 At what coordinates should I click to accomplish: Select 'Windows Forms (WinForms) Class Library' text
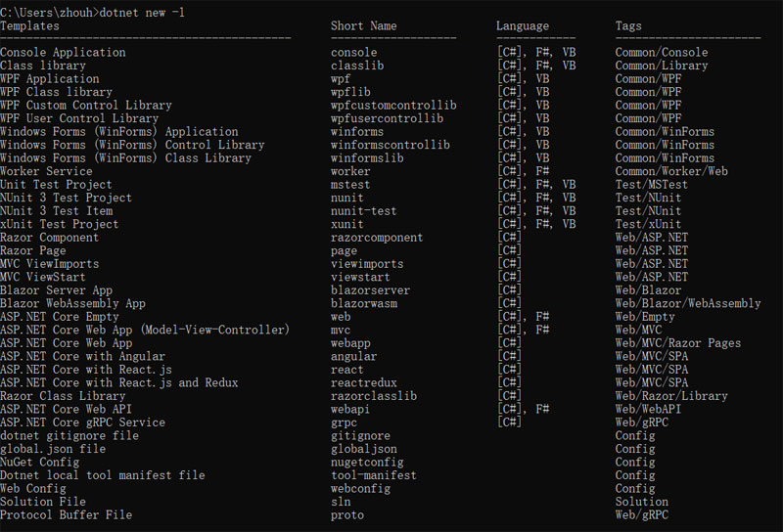(x=126, y=158)
